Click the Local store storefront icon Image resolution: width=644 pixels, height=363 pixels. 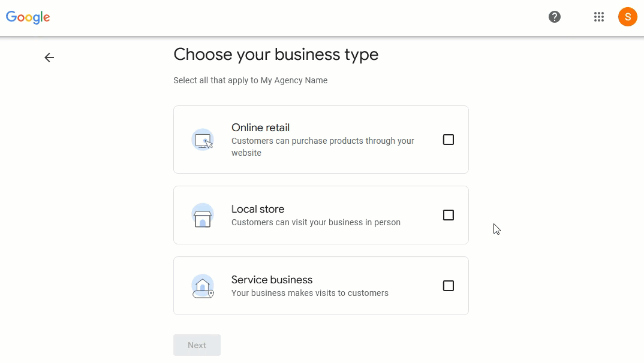click(203, 215)
